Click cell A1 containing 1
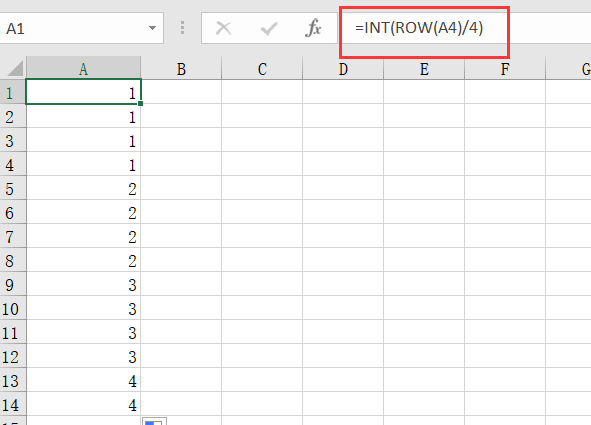The height and width of the screenshot is (425, 591). [83, 92]
